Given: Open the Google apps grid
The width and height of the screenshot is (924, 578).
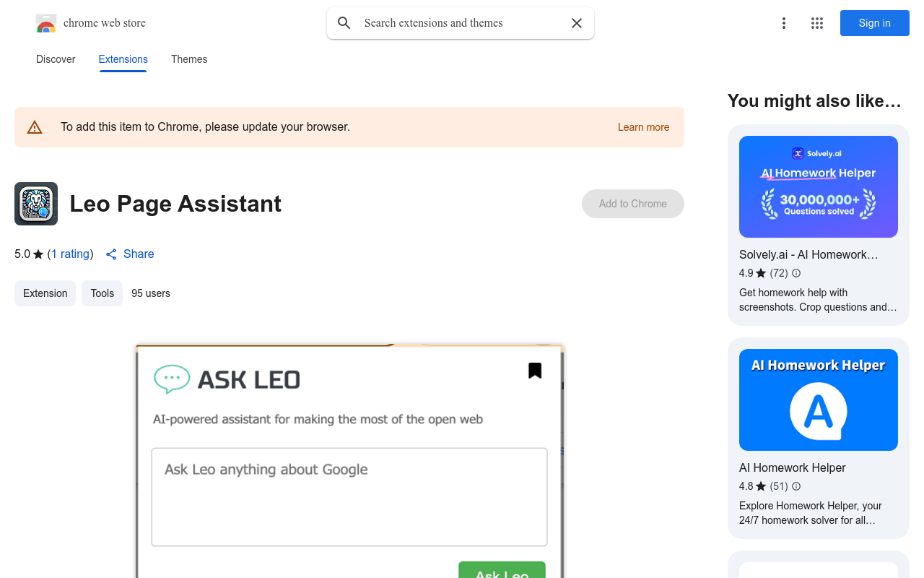Looking at the screenshot, I should point(816,23).
